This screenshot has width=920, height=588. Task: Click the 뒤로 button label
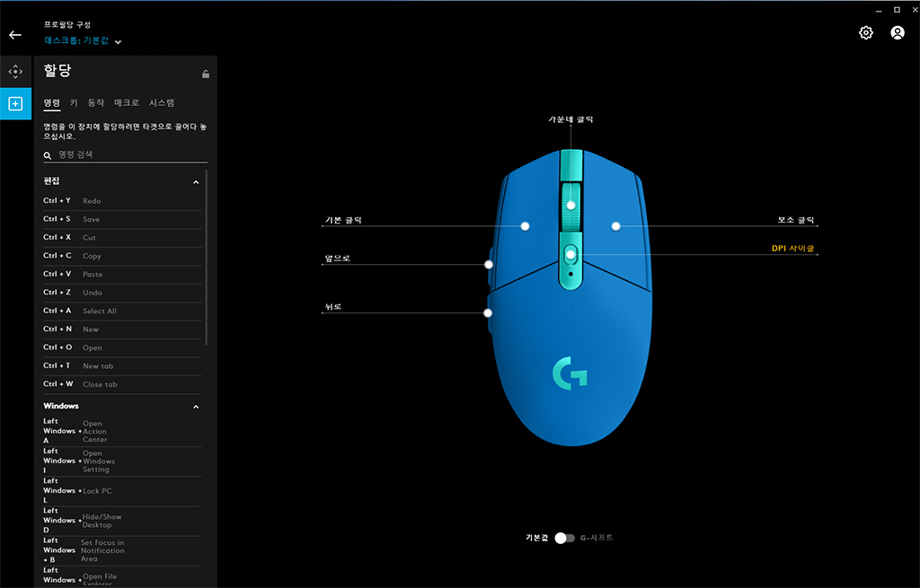[333, 307]
